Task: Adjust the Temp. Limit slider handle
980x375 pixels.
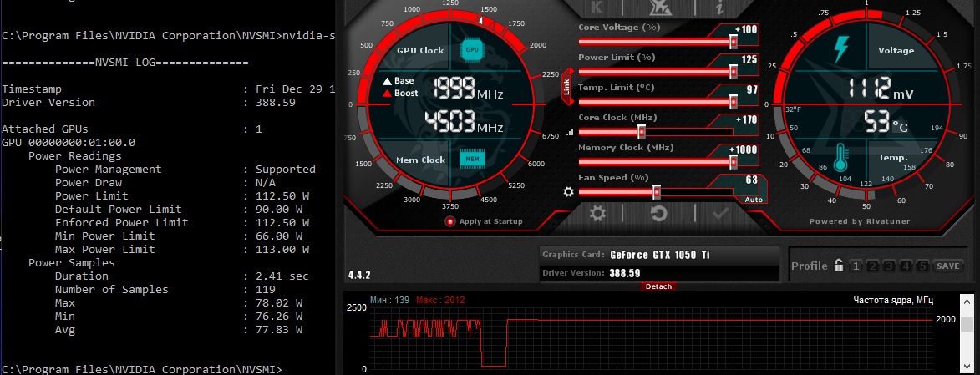Action: click(734, 102)
